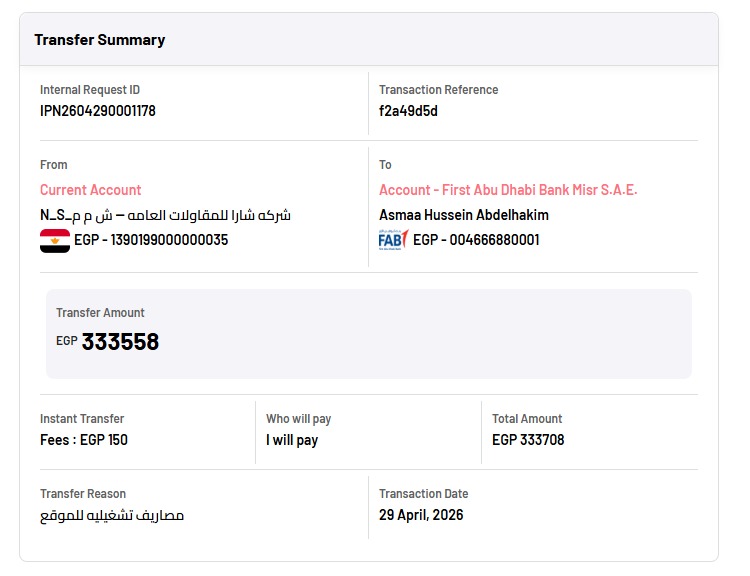Click total amount EGP 333708
The width and height of the screenshot is (750, 576).
[528, 440]
